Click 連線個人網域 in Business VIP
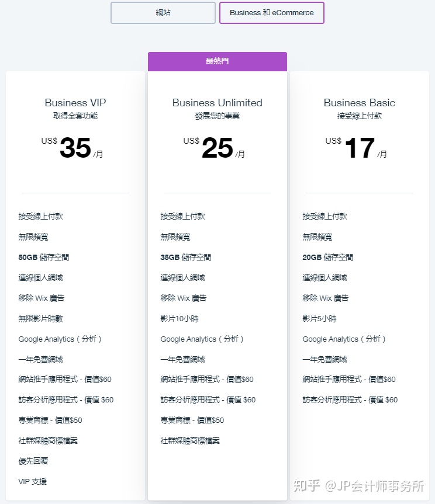Image resolution: width=435 pixels, height=504 pixels. click(40, 278)
